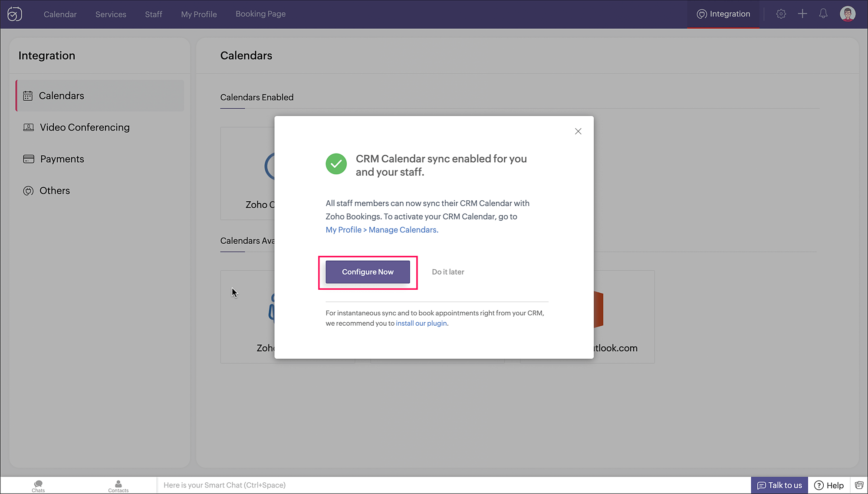
Task: Click the Talk to us button
Action: point(779,485)
